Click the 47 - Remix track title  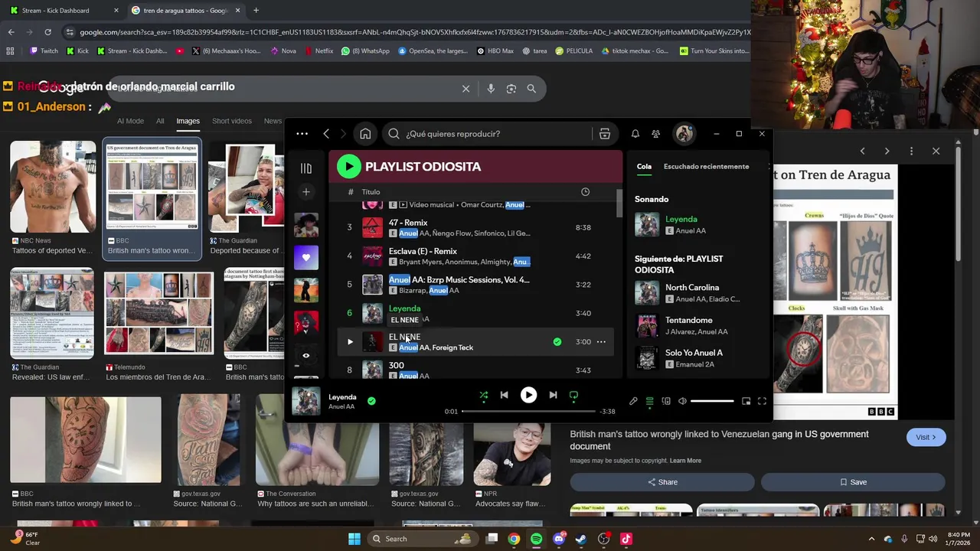pyautogui.click(x=408, y=223)
